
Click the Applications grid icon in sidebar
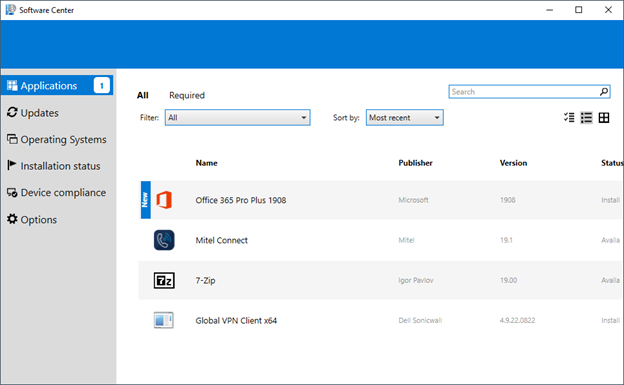(x=12, y=85)
